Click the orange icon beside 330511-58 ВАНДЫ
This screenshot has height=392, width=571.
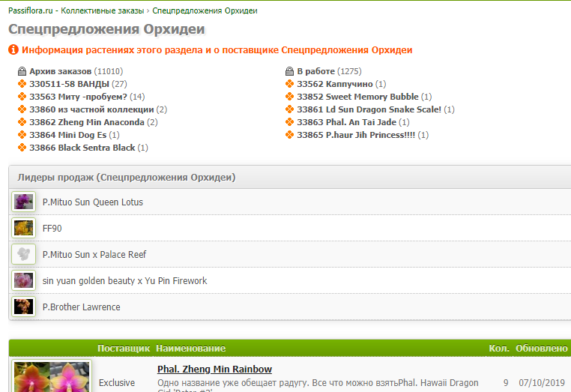tap(22, 84)
